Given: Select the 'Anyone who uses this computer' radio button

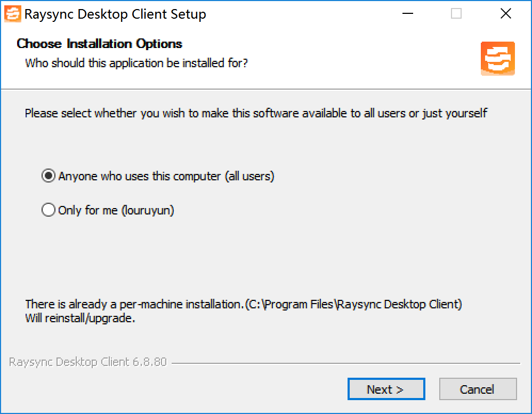Looking at the screenshot, I should click(x=49, y=176).
